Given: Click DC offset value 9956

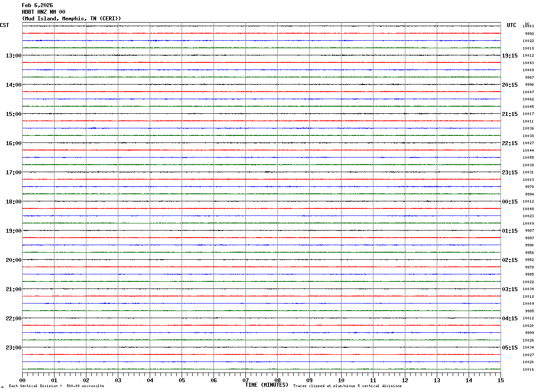Looking at the screenshot, I should tap(529, 253).
